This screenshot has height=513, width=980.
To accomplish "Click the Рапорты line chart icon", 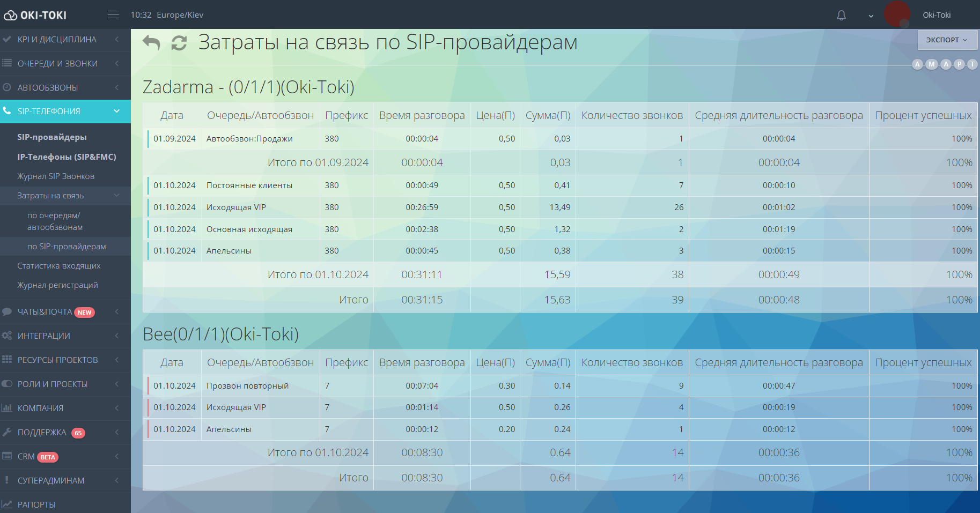I will pos(7,504).
